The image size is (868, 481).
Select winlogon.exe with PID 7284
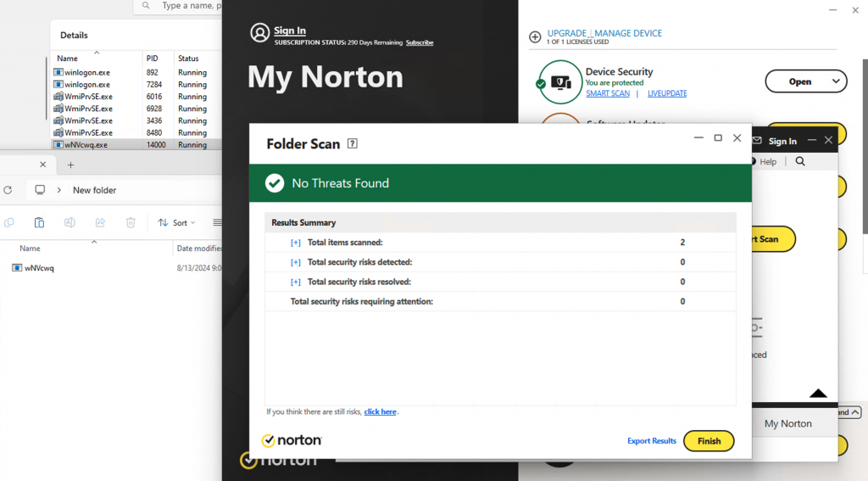[136, 85]
